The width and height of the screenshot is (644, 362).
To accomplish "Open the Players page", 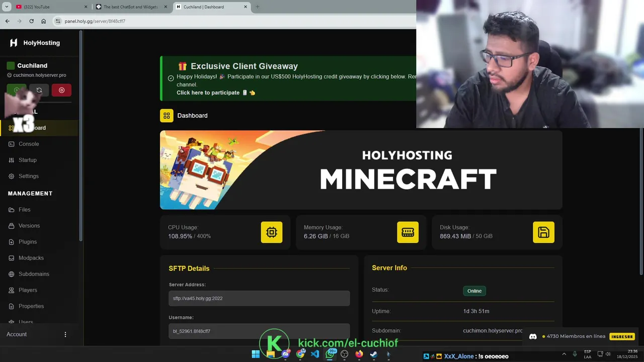I will (28, 290).
